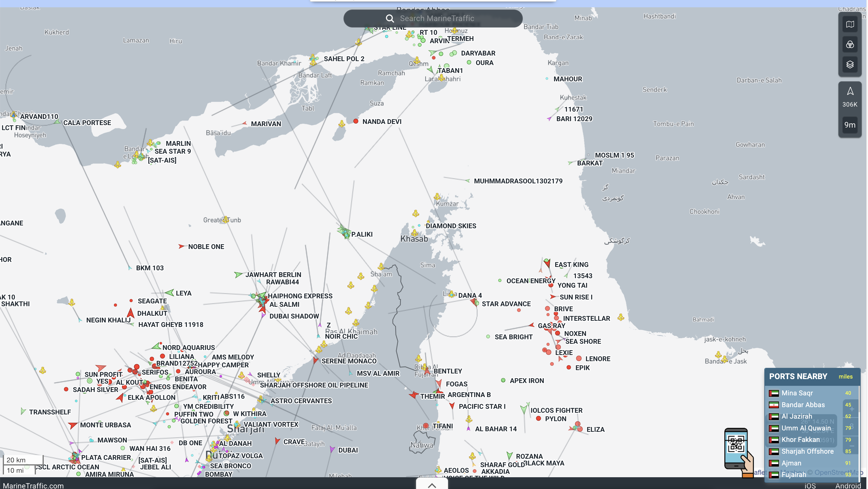Open the MarineTraffic.com link
The width and height of the screenshot is (868, 489).
(x=33, y=485)
